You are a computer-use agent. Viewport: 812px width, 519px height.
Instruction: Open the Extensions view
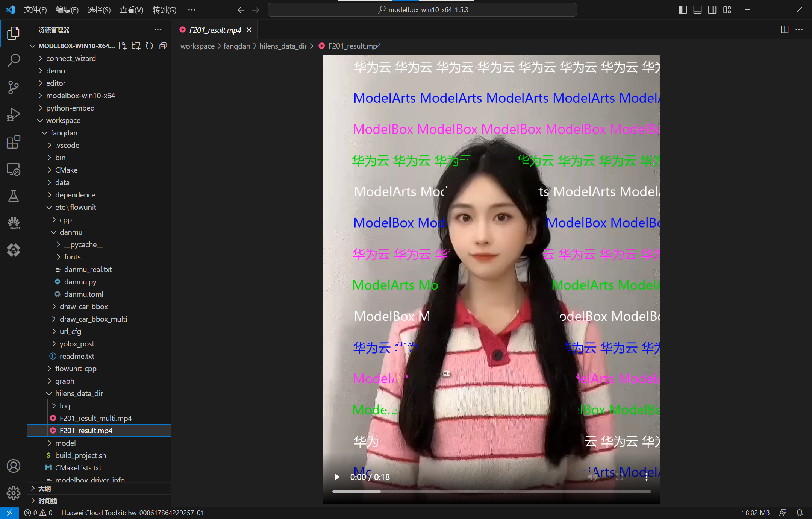14,142
